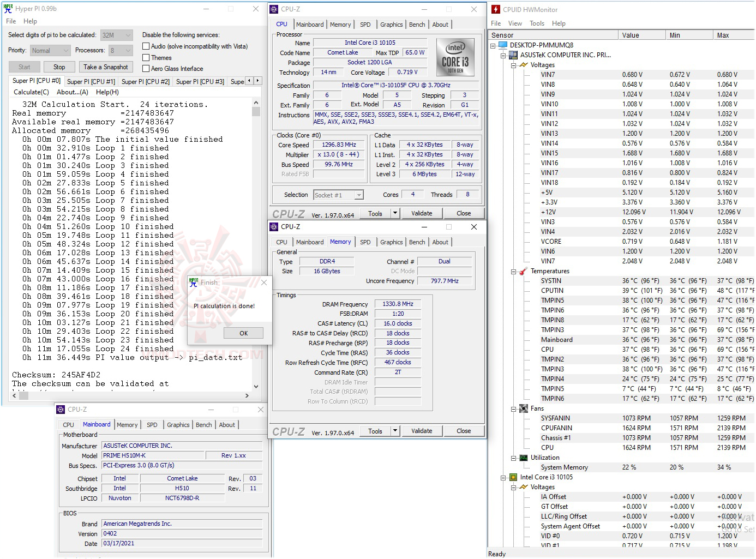Click the Hyper PI icon in the Finish dialog title
This screenshot has height=559, width=756.
pyautogui.click(x=194, y=282)
